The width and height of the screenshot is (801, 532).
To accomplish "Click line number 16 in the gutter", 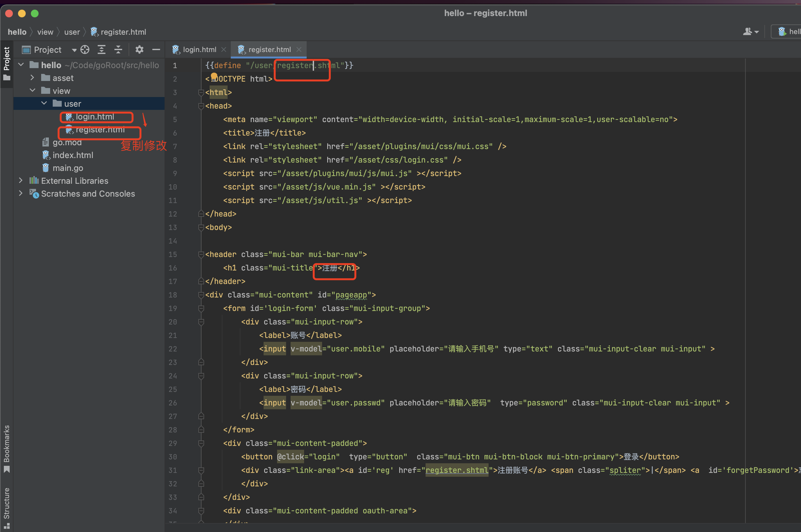I will 173,268.
